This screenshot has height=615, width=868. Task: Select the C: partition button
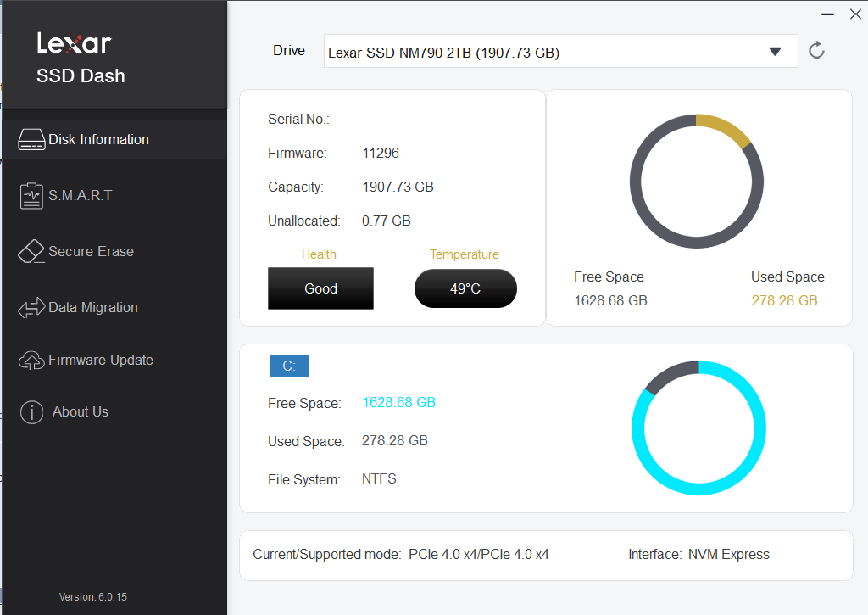click(x=289, y=366)
